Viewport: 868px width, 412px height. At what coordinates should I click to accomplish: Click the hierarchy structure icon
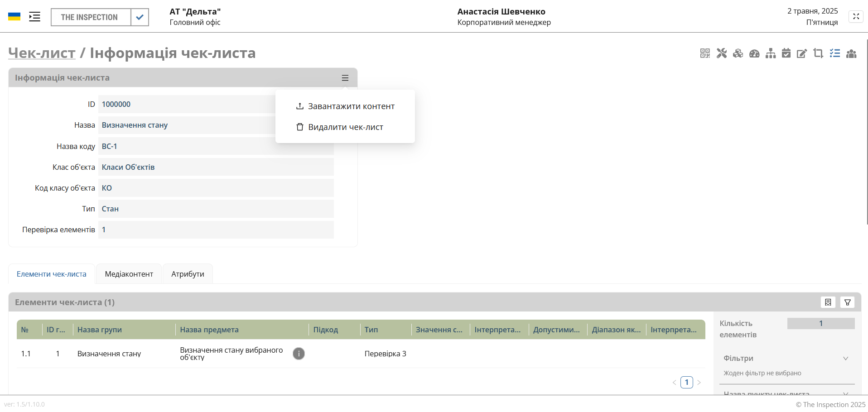pyautogui.click(x=771, y=53)
